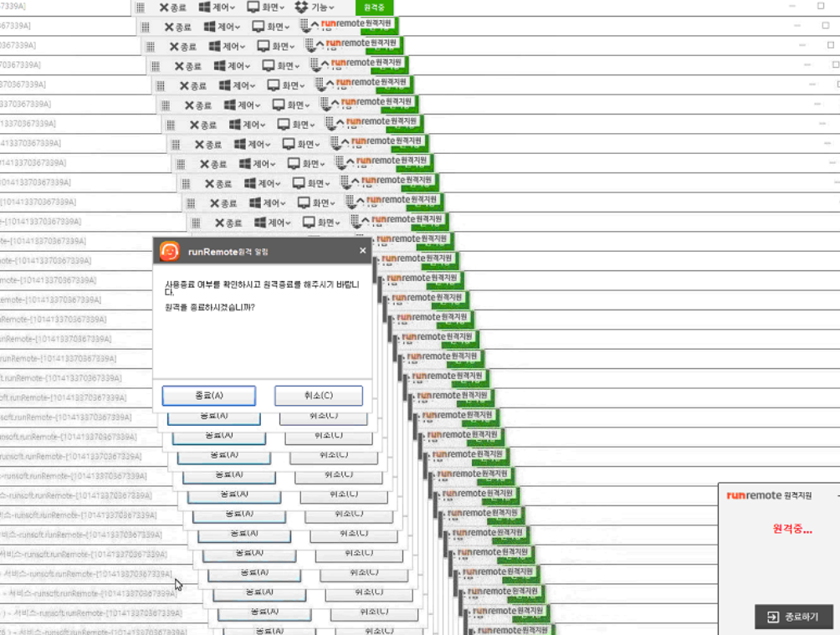Expand the topmost 제어 dropdown arrow
The height and width of the screenshot is (635, 840).
pos(233,8)
